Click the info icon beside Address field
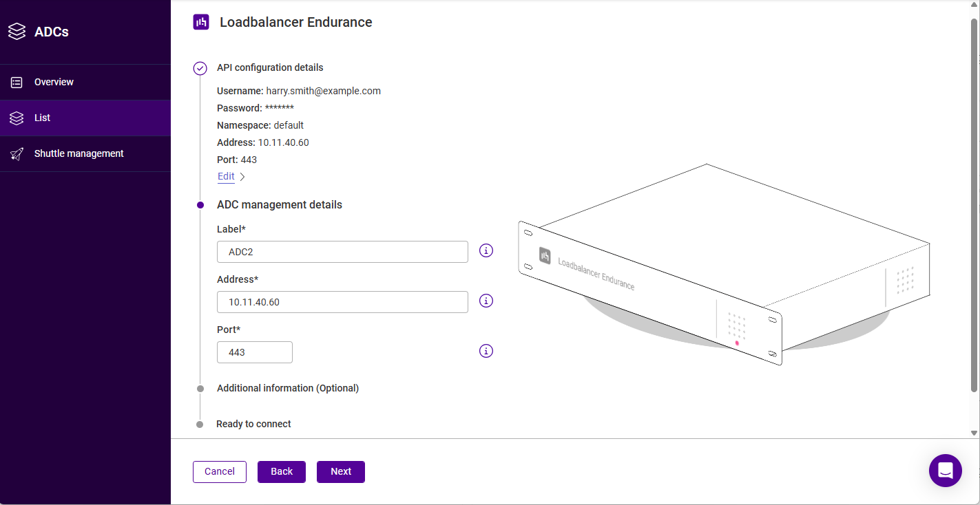980x505 pixels. (x=486, y=301)
